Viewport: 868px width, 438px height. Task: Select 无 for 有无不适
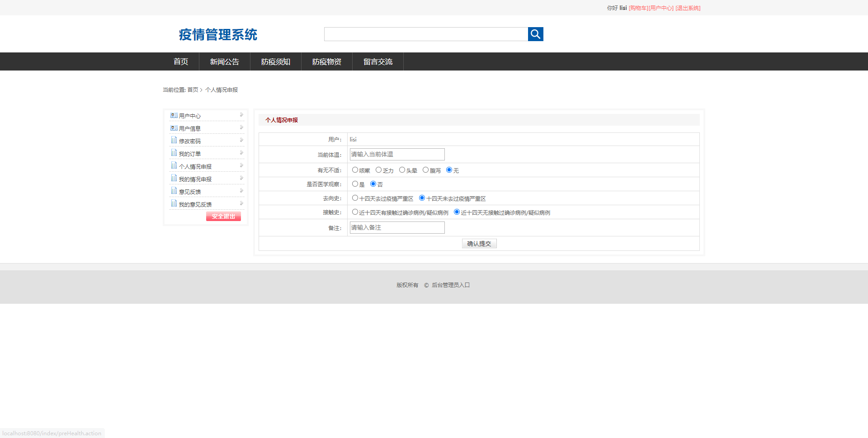449,170
